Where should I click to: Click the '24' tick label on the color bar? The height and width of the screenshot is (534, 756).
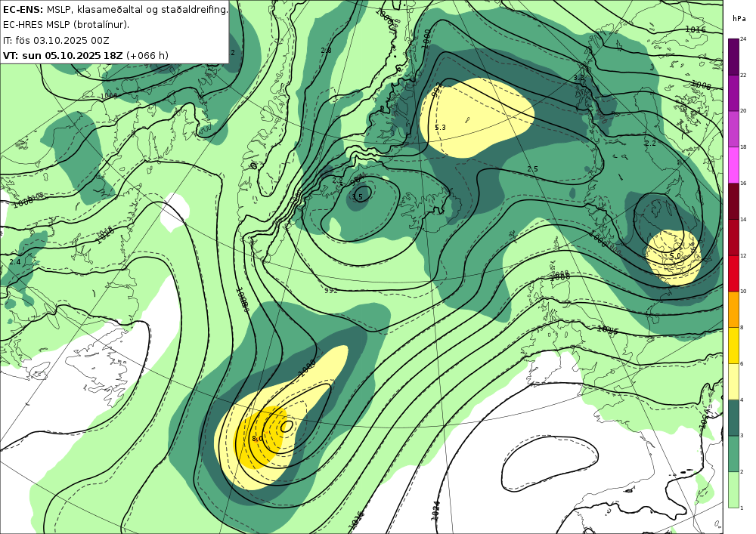pos(743,39)
